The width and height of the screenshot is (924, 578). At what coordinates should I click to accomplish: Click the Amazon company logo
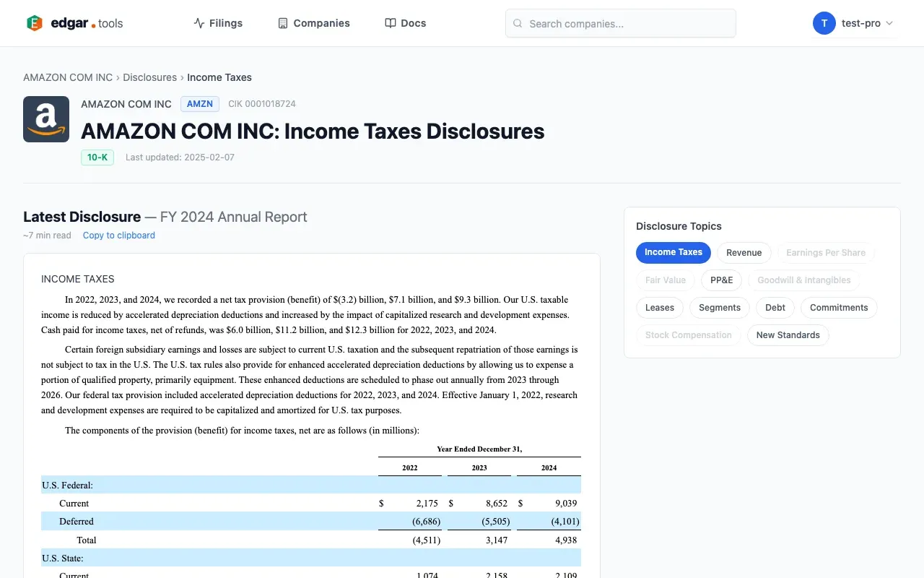click(x=46, y=119)
